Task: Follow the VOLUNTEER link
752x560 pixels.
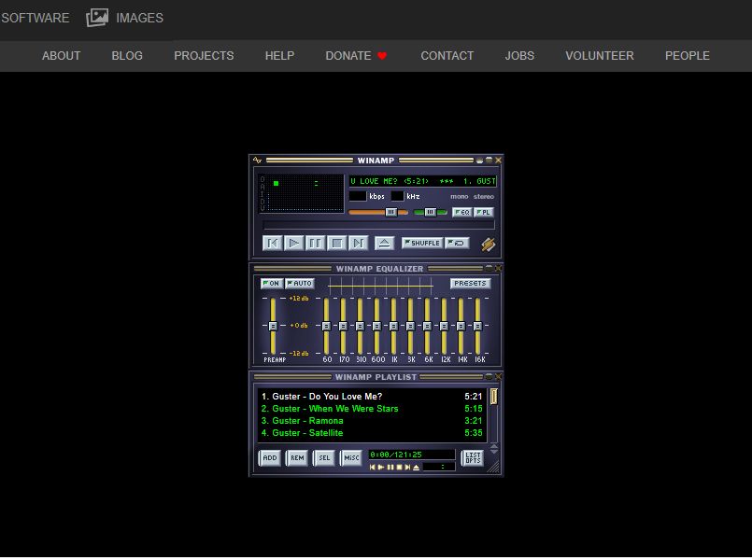Action: click(600, 56)
